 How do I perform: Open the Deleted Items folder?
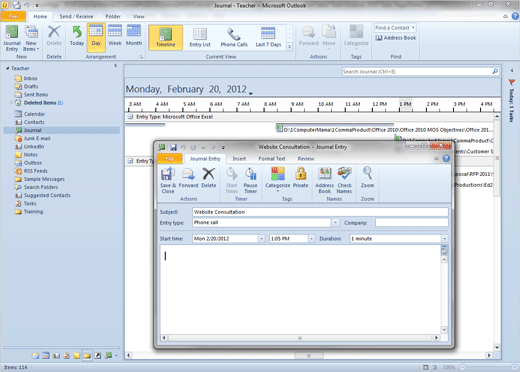39,103
